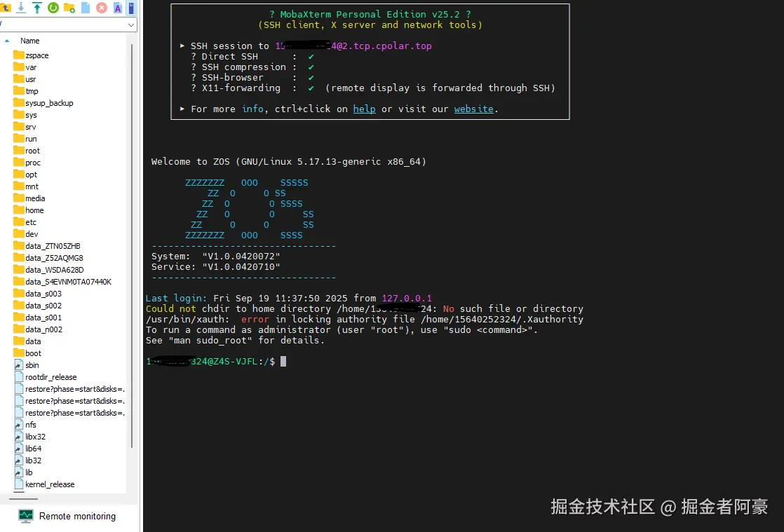The image size is (784, 532).
Task: Refresh current folder with green icon
Action: pyautogui.click(x=53, y=8)
